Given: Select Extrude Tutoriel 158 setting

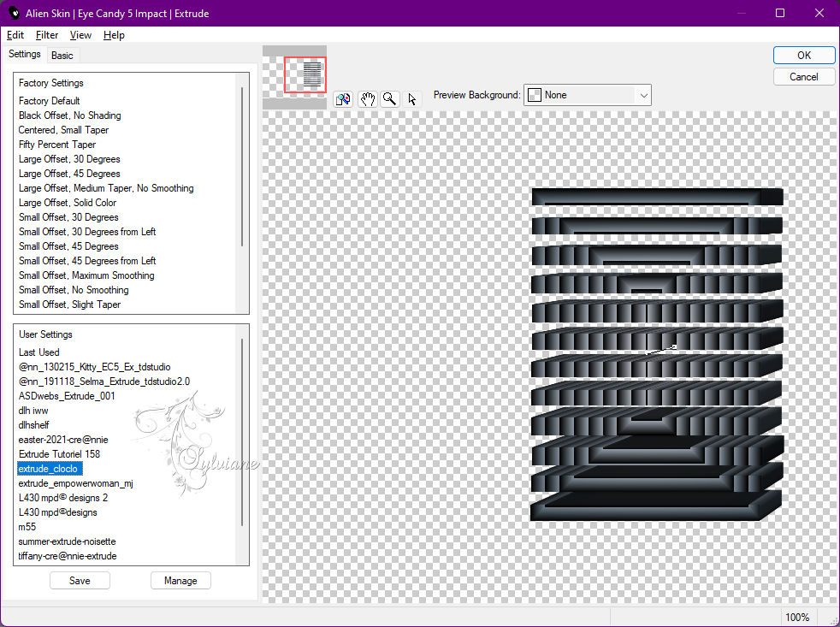Looking at the screenshot, I should pos(60,454).
